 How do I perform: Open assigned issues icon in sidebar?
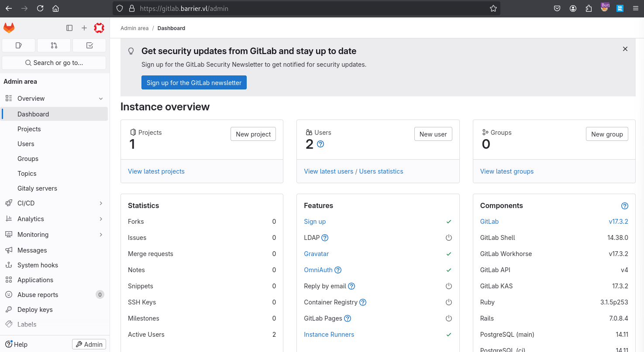(x=19, y=45)
